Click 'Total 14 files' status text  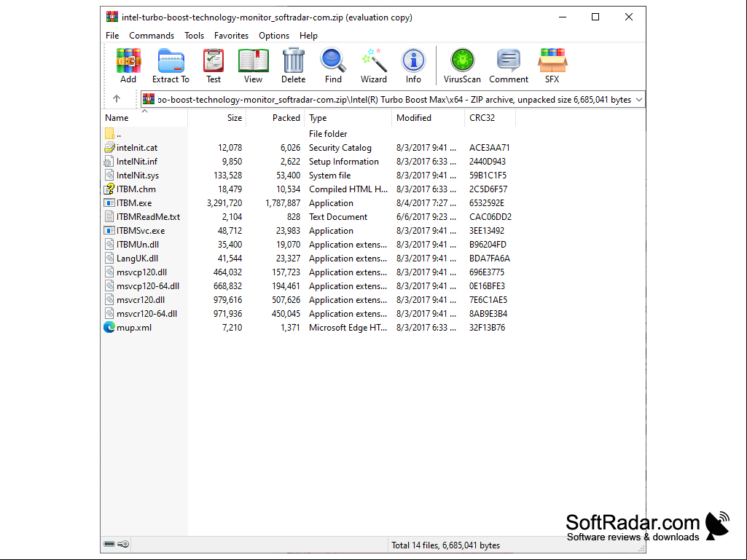tap(445, 545)
